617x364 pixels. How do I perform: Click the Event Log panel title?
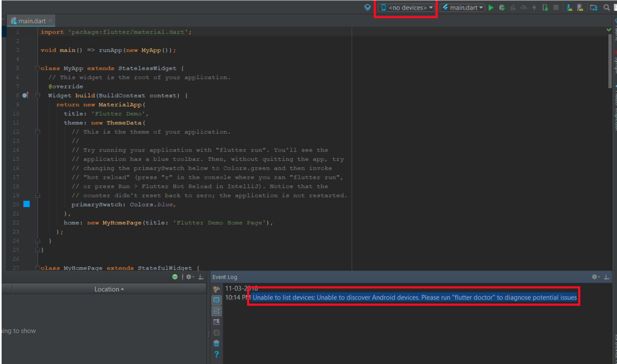pos(225,277)
